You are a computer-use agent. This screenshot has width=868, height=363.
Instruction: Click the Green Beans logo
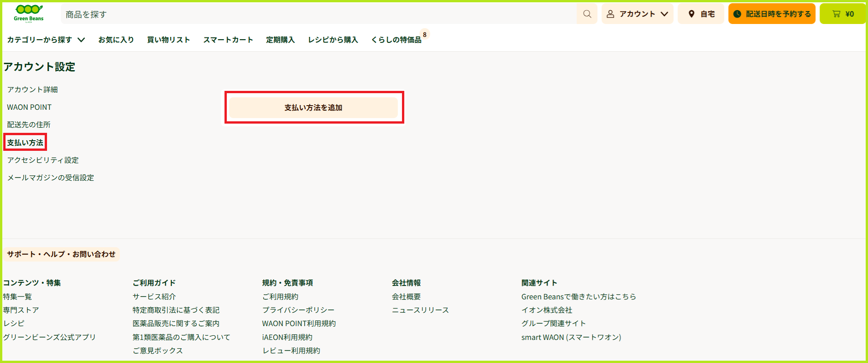pos(29,13)
